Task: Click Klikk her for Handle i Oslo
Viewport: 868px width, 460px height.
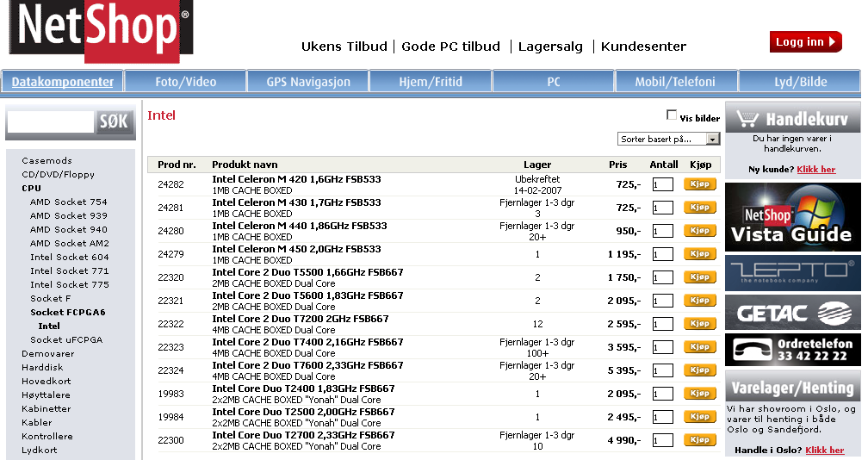Action: (825, 450)
